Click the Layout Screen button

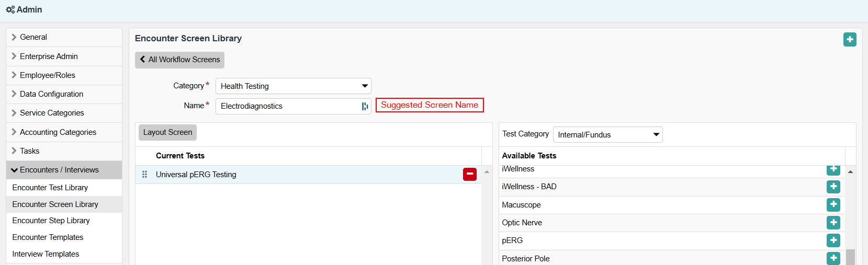[x=167, y=132]
